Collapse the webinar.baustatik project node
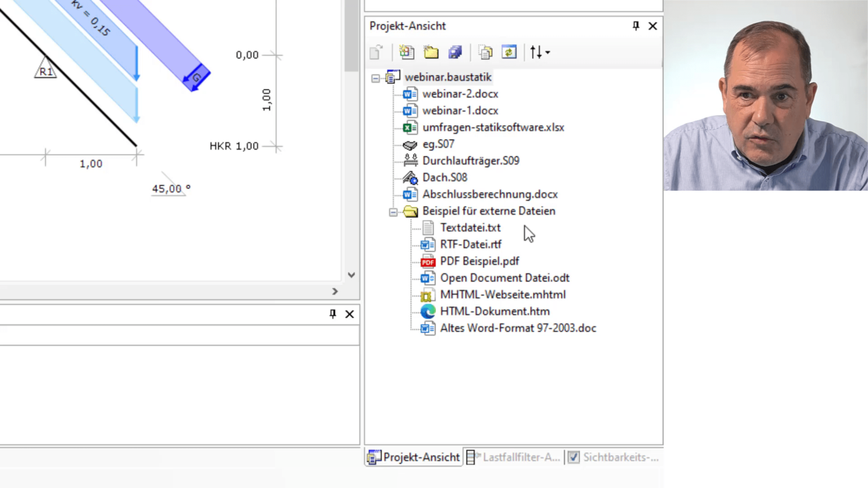 376,78
